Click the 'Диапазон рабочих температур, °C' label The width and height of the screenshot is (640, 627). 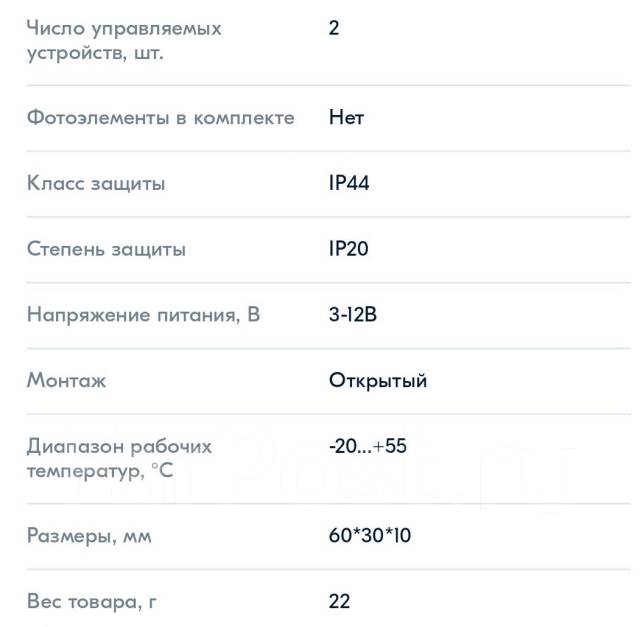pos(119,458)
